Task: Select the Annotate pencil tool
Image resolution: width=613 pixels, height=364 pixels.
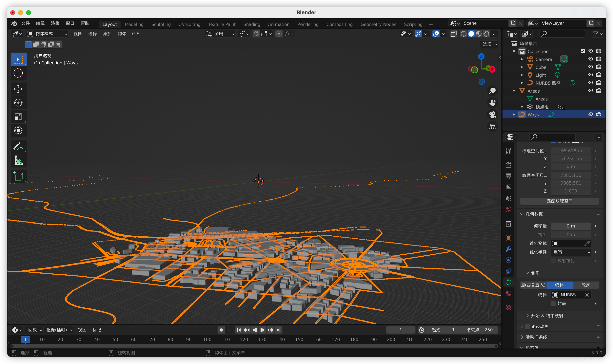Action: (x=18, y=146)
